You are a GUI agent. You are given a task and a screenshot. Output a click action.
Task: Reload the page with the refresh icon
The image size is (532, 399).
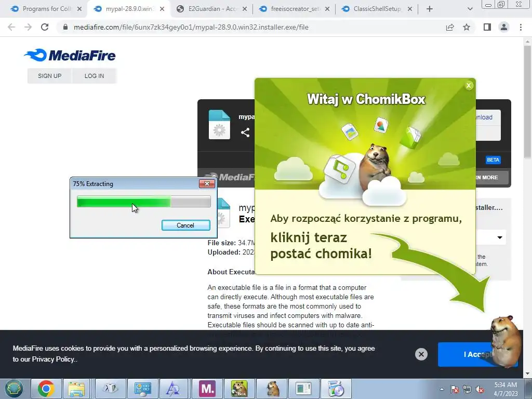(x=45, y=27)
